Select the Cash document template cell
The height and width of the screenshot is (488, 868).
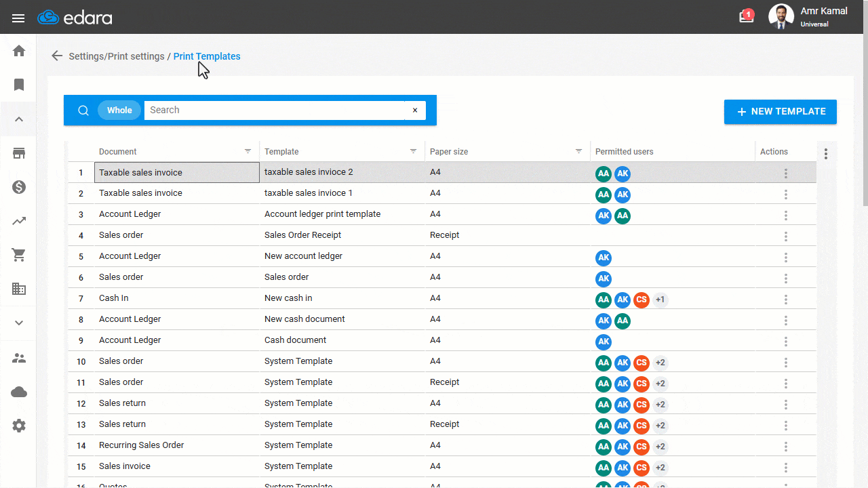342,340
